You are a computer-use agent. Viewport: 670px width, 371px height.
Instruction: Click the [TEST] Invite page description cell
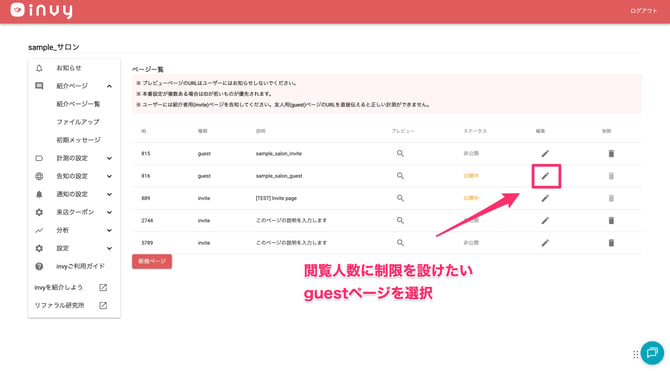click(276, 198)
